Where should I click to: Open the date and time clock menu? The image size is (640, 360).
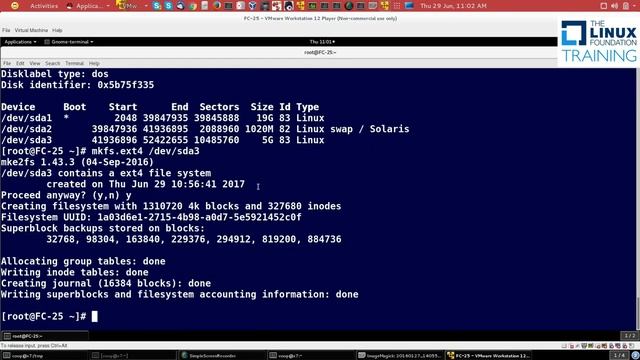coord(453,6)
